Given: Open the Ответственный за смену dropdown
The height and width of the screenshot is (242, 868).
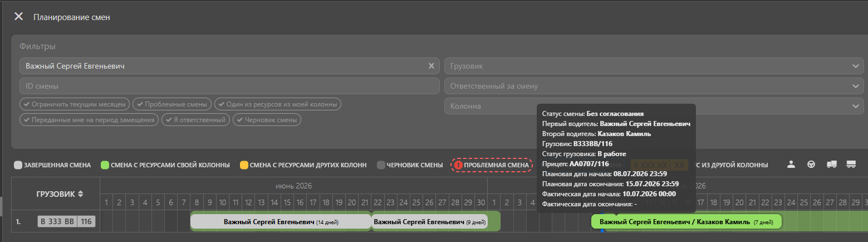Looking at the screenshot, I should [654, 86].
